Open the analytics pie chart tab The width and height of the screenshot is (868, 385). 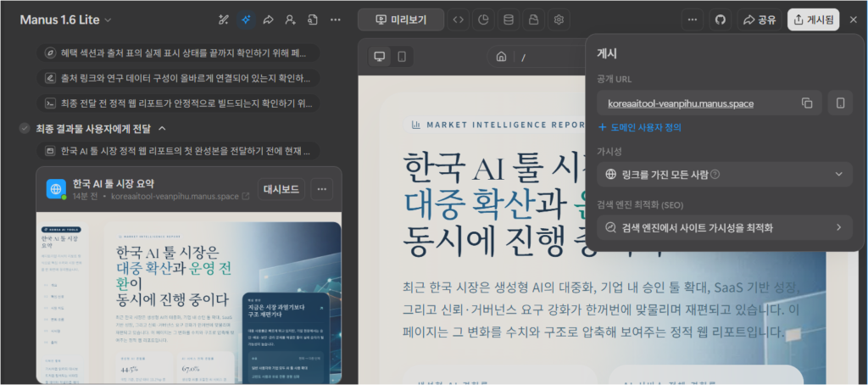tap(483, 20)
